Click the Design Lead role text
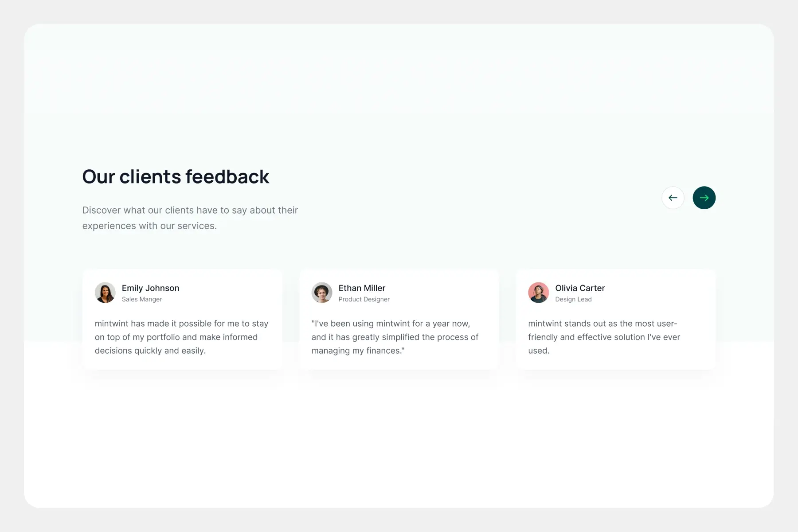Viewport: 798px width, 532px height. pyautogui.click(x=573, y=299)
